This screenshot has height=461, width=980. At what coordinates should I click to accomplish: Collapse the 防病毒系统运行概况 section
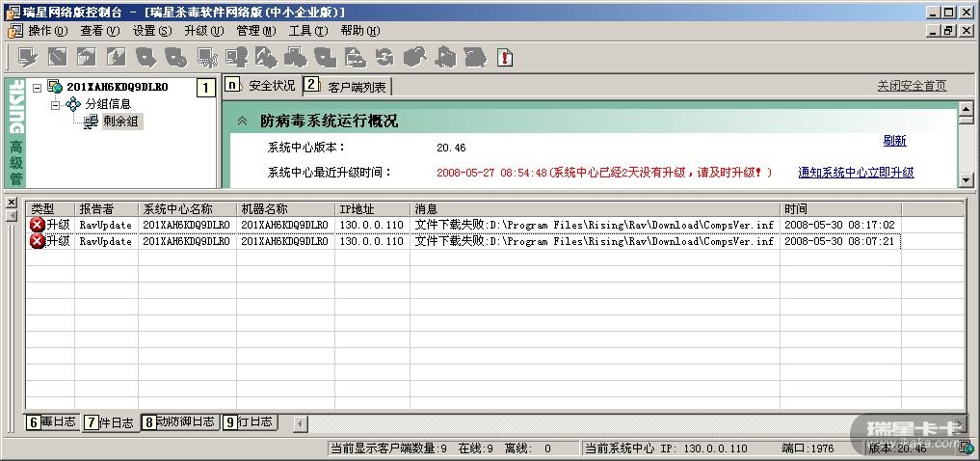[243, 122]
